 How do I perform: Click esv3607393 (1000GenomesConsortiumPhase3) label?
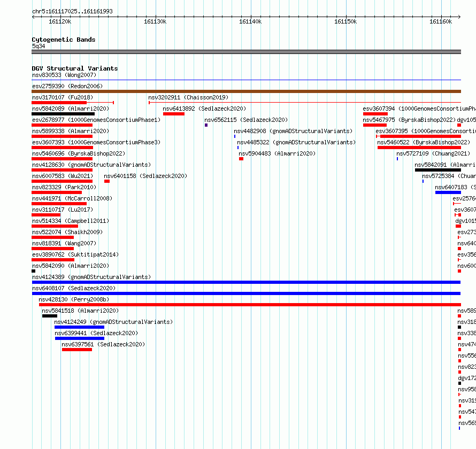(x=96, y=142)
